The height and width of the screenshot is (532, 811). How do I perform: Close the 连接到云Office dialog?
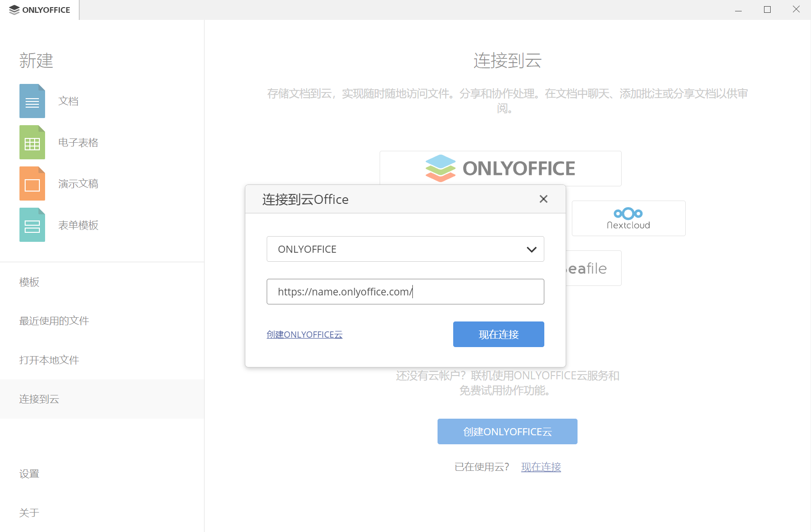point(543,199)
